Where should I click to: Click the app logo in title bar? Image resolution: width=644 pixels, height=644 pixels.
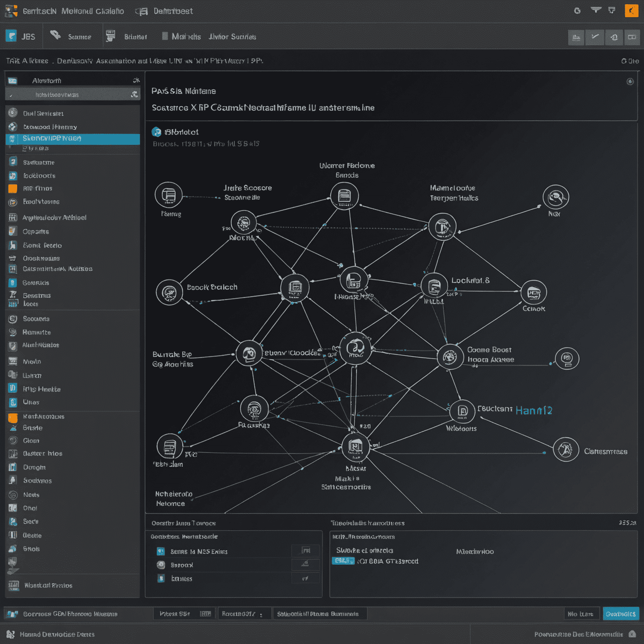[11, 11]
